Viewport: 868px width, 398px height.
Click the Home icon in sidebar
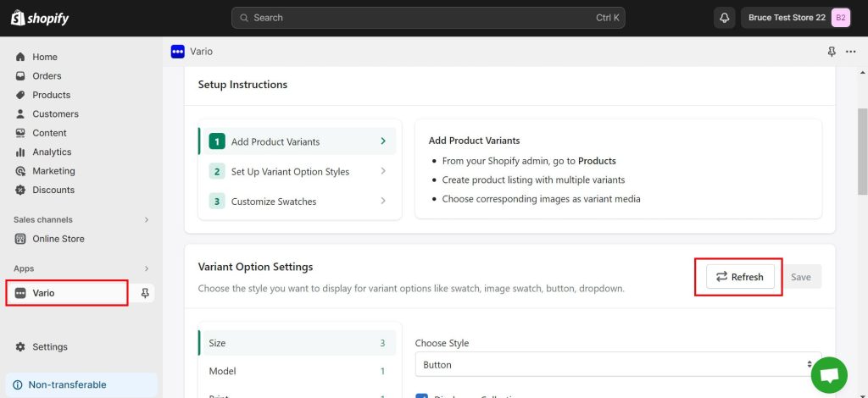coord(20,57)
